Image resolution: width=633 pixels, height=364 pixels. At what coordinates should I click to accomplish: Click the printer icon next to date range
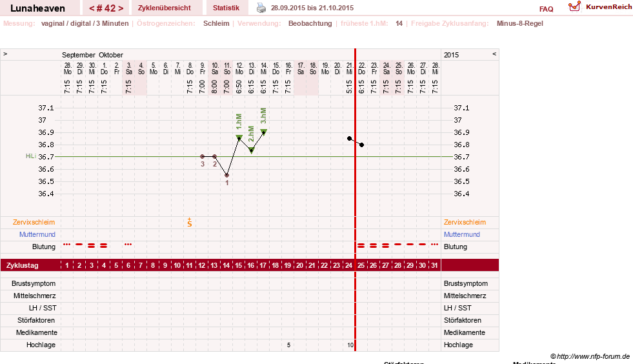[261, 8]
